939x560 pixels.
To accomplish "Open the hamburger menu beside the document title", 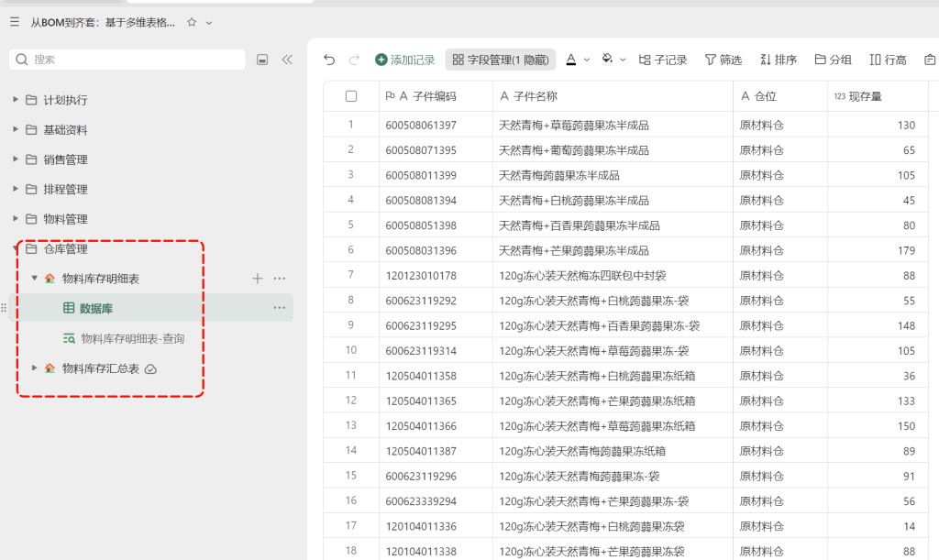I will pyautogui.click(x=15, y=22).
